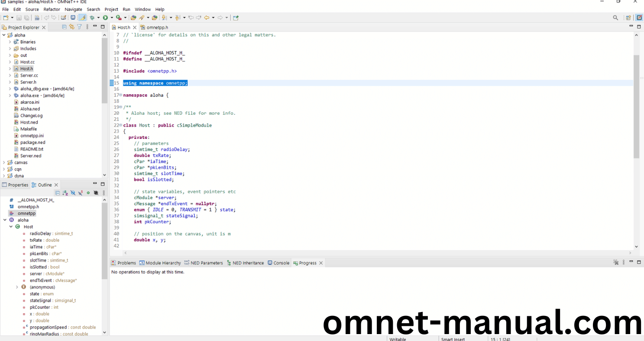Expand the (anonymous) enum in Outline
Image resolution: width=644 pixels, height=341 pixels.
pos(17,287)
